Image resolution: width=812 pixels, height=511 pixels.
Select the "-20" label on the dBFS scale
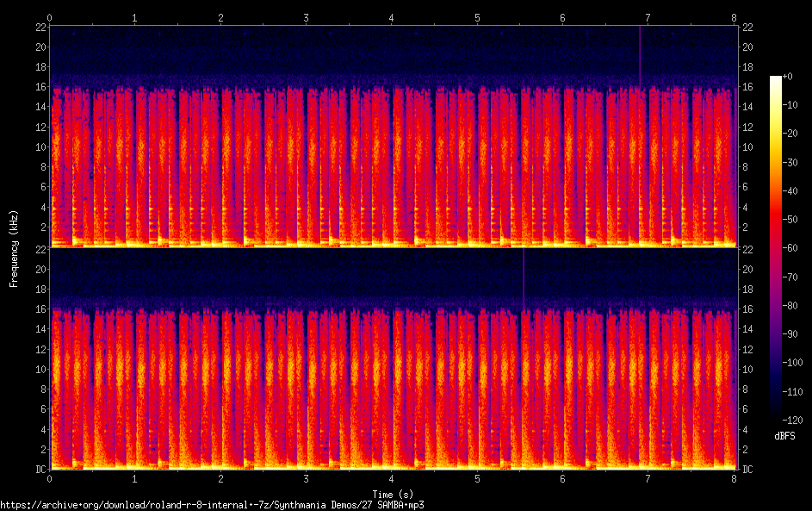pyautogui.click(x=790, y=134)
